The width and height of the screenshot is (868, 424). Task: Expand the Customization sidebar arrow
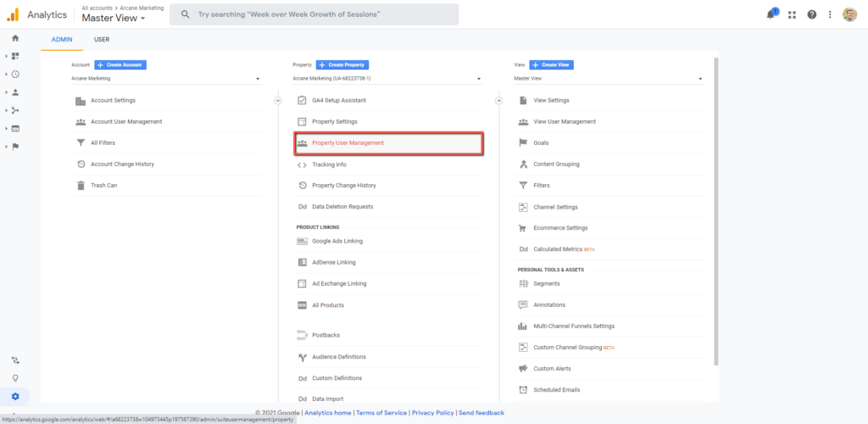coord(7,56)
